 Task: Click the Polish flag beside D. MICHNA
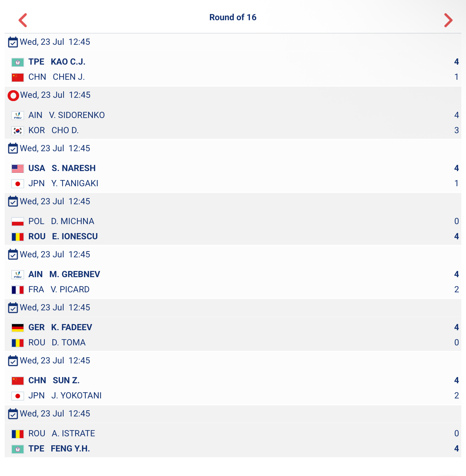(18, 222)
